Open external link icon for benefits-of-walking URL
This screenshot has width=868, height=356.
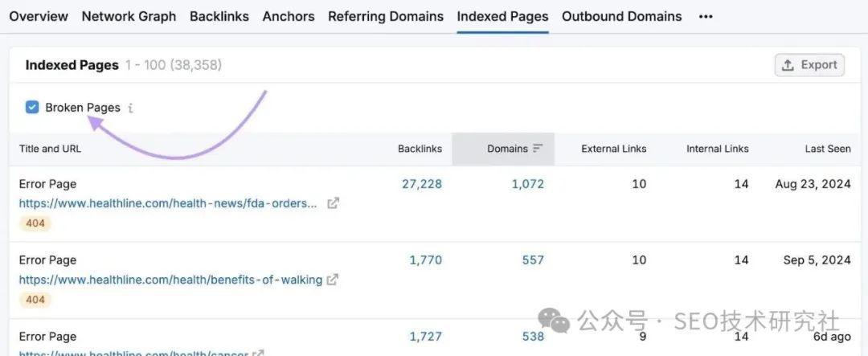pos(333,280)
